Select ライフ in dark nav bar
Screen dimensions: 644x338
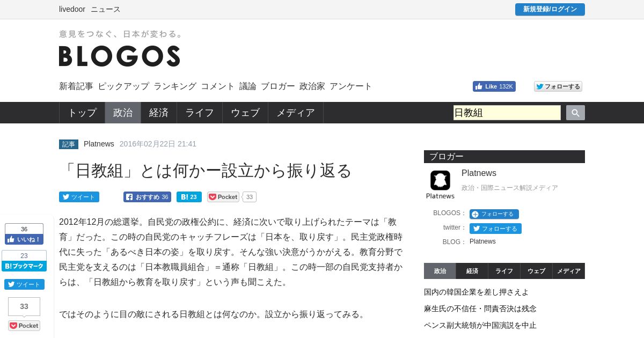click(x=200, y=113)
